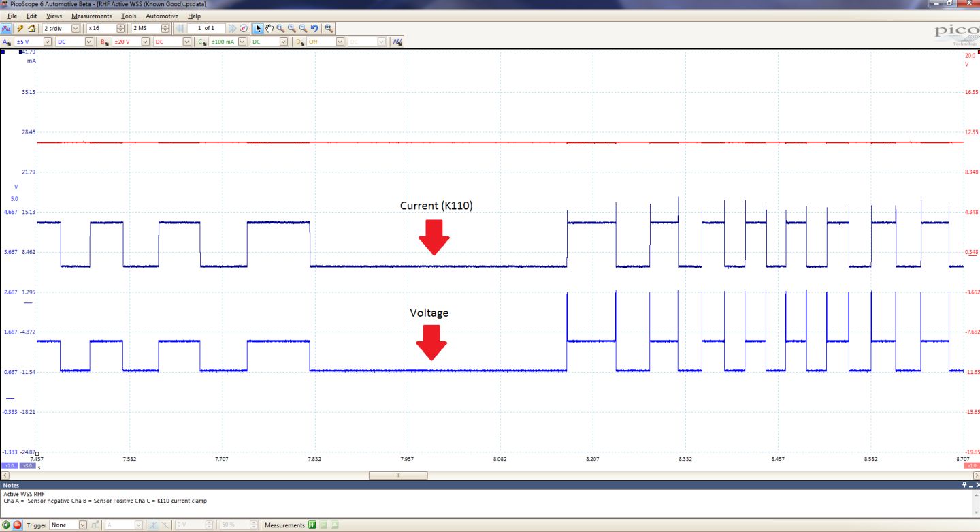Open Channel D Off range dropdown

(340, 42)
